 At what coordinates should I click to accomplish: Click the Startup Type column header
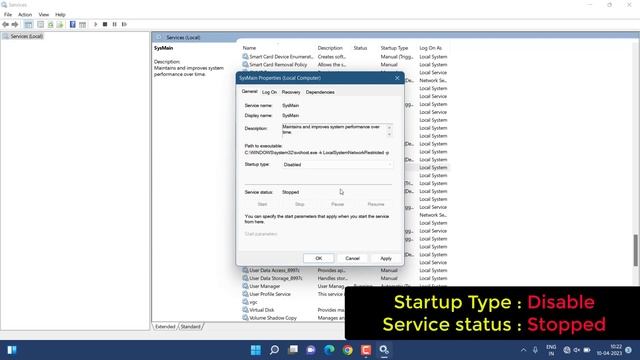click(x=394, y=48)
